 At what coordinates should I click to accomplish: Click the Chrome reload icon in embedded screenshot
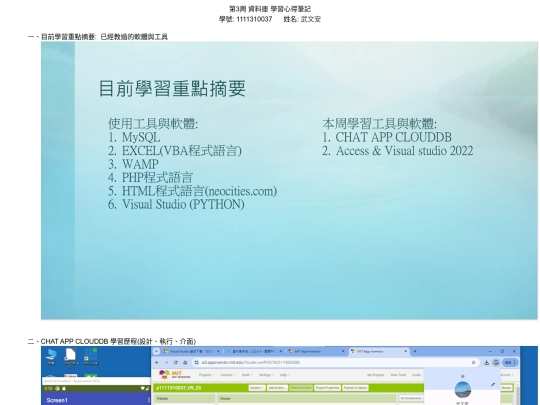(x=176, y=362)
